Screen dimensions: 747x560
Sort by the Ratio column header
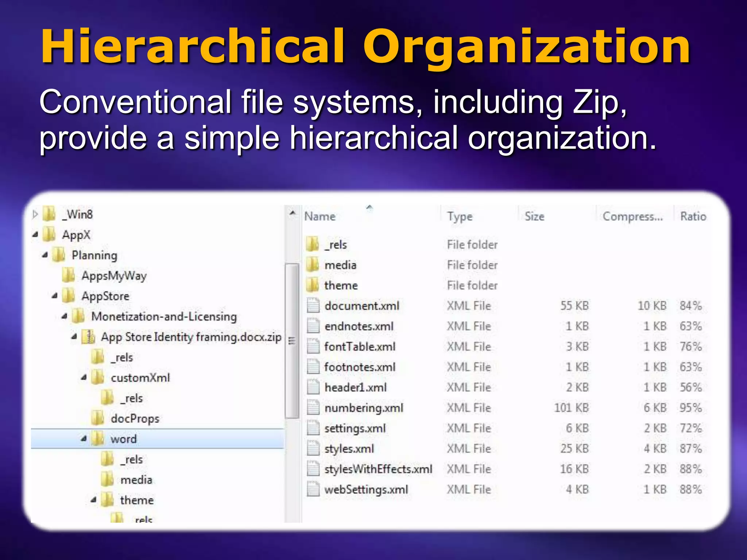[x=693, y=216]
